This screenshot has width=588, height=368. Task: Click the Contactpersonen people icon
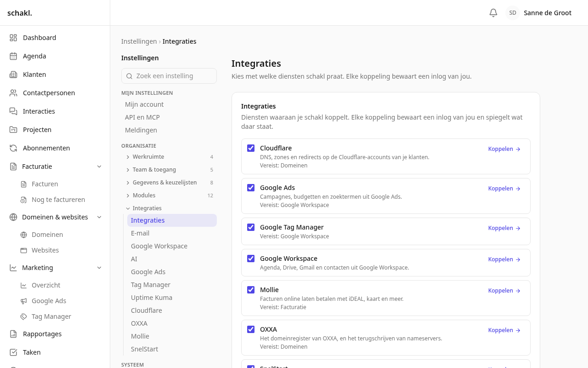(x=13, y=93)
